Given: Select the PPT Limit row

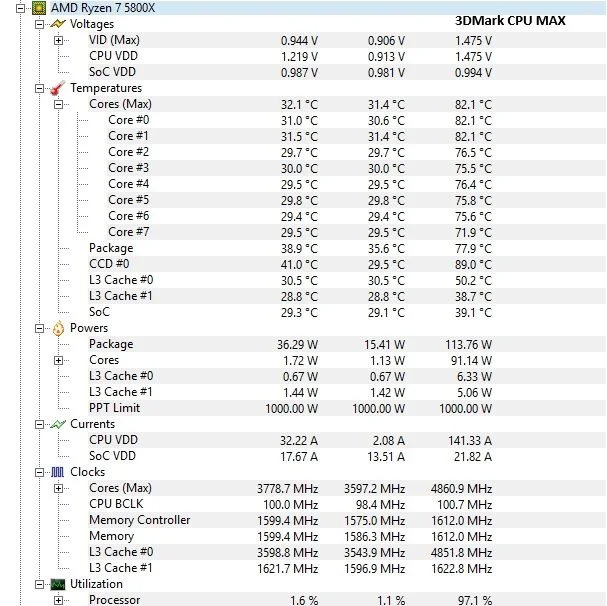Looking at the screenshot, I should (347, 408).
